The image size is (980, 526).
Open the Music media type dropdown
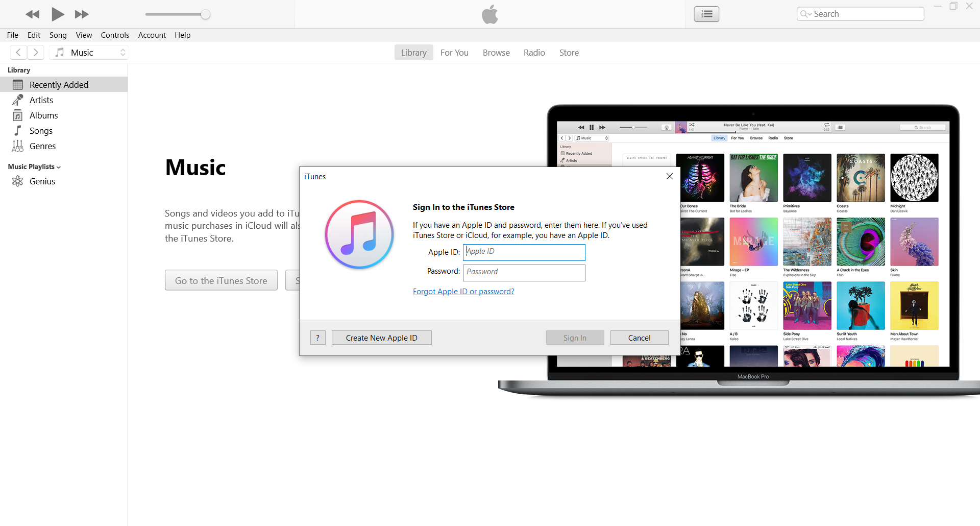(90, 53)
